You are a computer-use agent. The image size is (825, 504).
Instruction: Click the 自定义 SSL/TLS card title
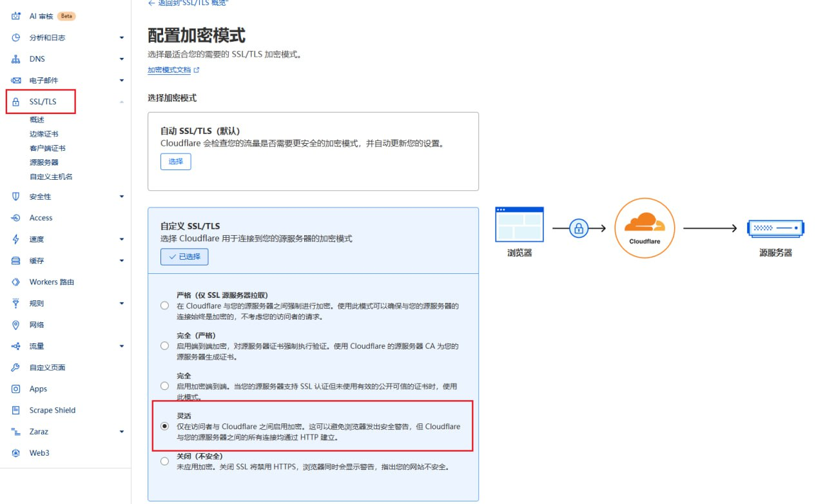190,226
